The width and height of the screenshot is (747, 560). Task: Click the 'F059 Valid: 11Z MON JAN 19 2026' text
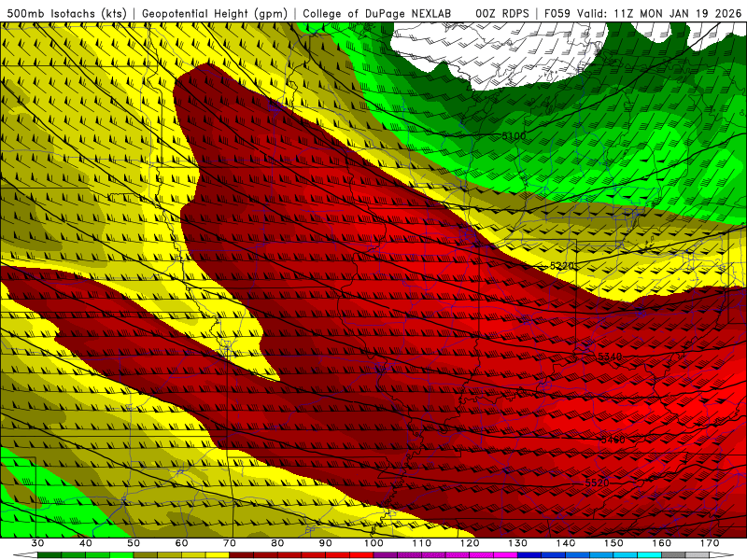642,13
